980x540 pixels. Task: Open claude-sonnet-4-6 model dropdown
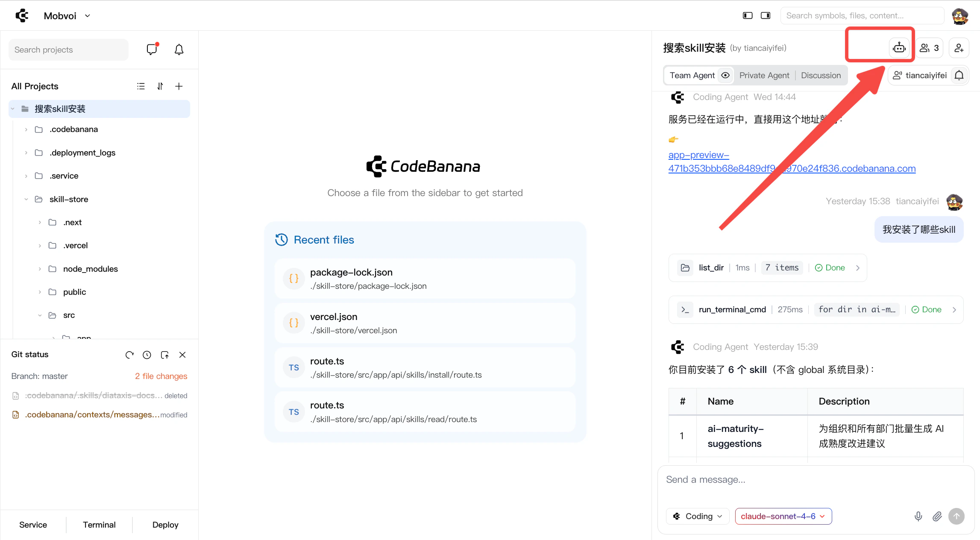[783, 516]
